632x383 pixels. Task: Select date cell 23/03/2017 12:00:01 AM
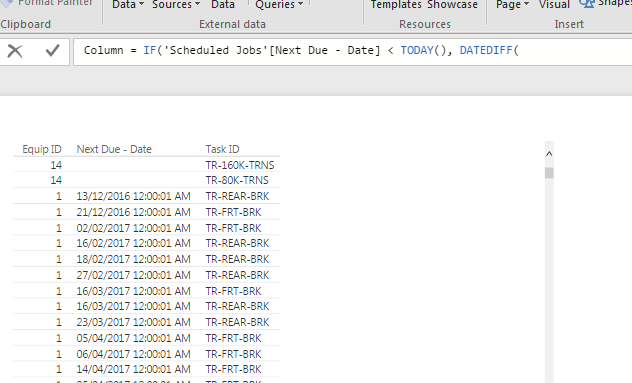tap(133, 322)
